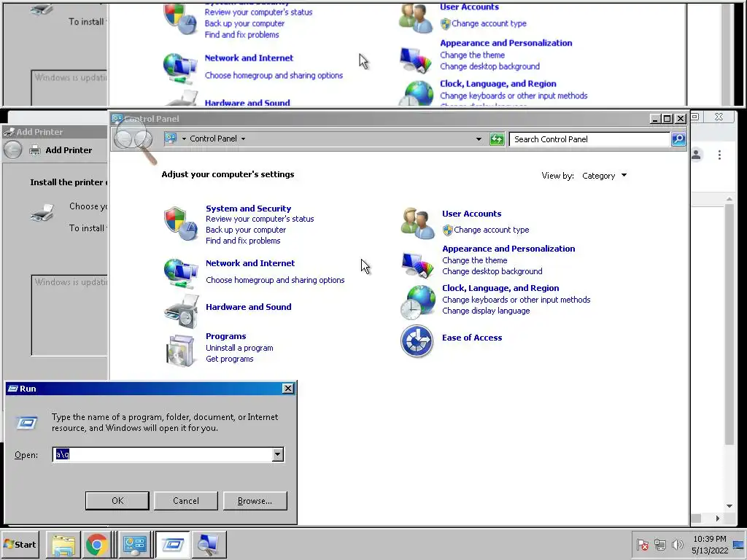Open Find and fix problems link
The width and height of the screenshot is (747, 560).
(243, 241)
